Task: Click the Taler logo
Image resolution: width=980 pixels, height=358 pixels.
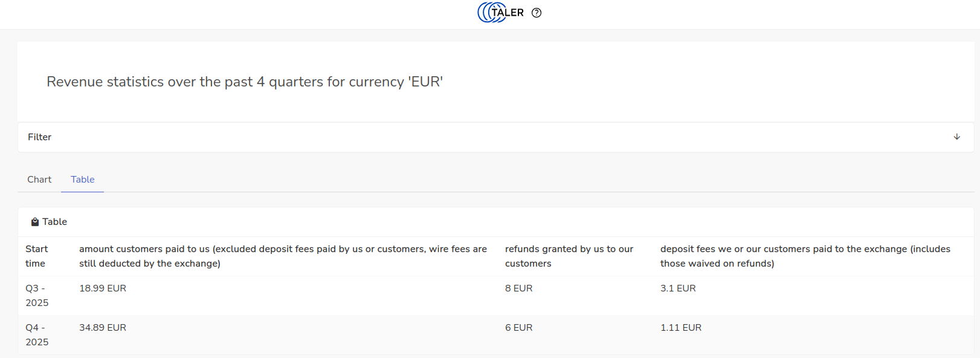Action: click(x=500, y=13)
